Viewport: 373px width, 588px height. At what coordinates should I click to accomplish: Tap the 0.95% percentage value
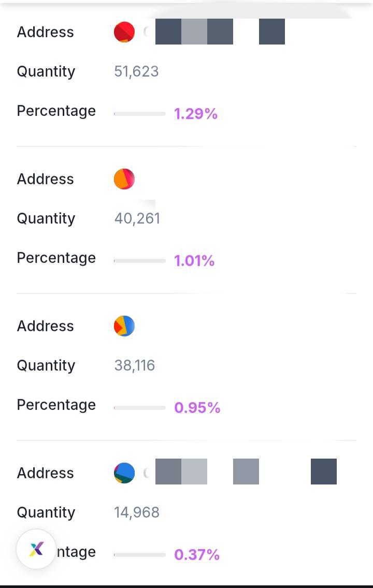[197, 408]
